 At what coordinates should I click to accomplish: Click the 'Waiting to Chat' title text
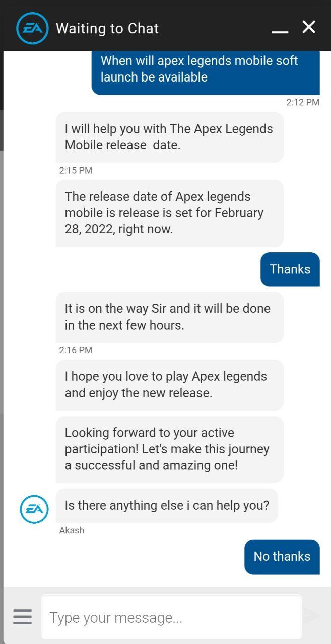tap(107, 28)
